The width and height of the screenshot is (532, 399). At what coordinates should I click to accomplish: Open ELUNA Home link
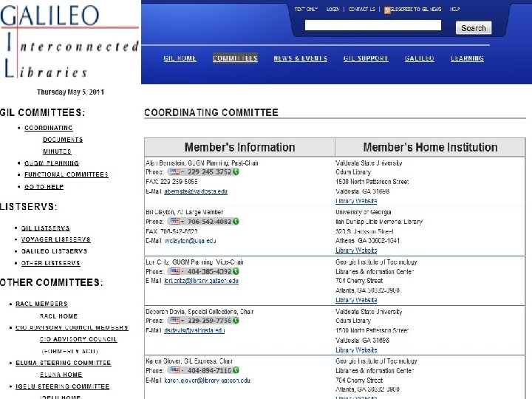pos(61,375)
